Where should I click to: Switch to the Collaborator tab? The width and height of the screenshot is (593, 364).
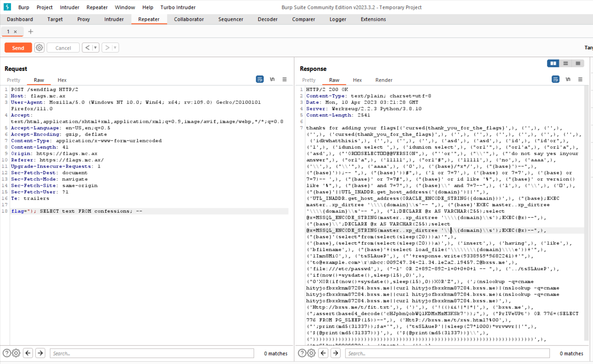pos(189,19)
